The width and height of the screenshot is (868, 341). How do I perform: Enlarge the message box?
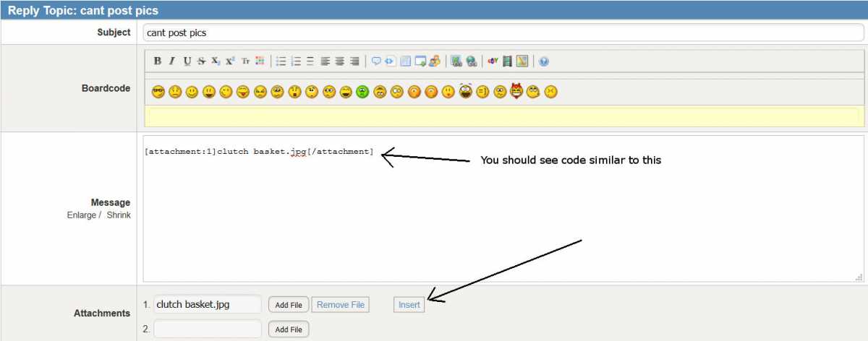point(81,215)
